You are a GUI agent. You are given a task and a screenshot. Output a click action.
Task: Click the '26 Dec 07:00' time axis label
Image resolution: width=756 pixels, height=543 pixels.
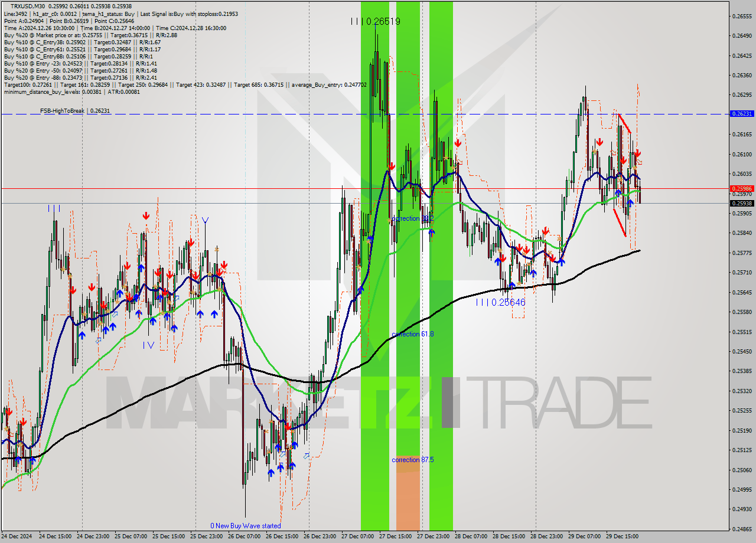[244, 537]
